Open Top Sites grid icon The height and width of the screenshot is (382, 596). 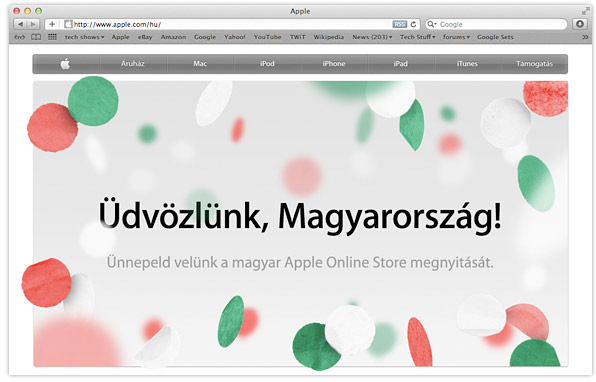click(x=52, y=37)
